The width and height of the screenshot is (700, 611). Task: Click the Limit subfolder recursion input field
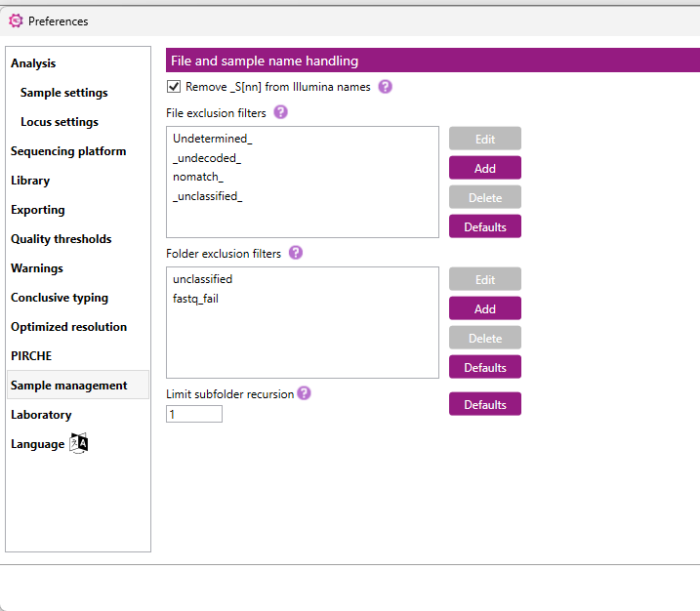tap(193, 414)
